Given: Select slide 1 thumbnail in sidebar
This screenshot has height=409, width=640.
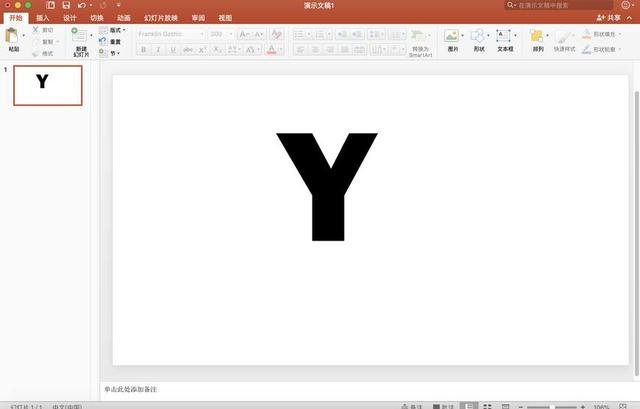Looking at the screenshot, I should pyautogui.click(x=47, y=86).
